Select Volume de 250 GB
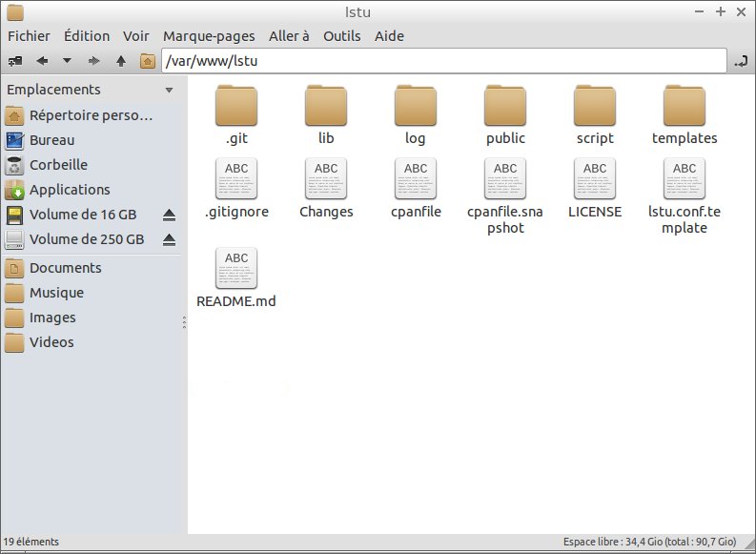Image resolution: width=756 pixels, height=554 pixels. tap(82, 239)
